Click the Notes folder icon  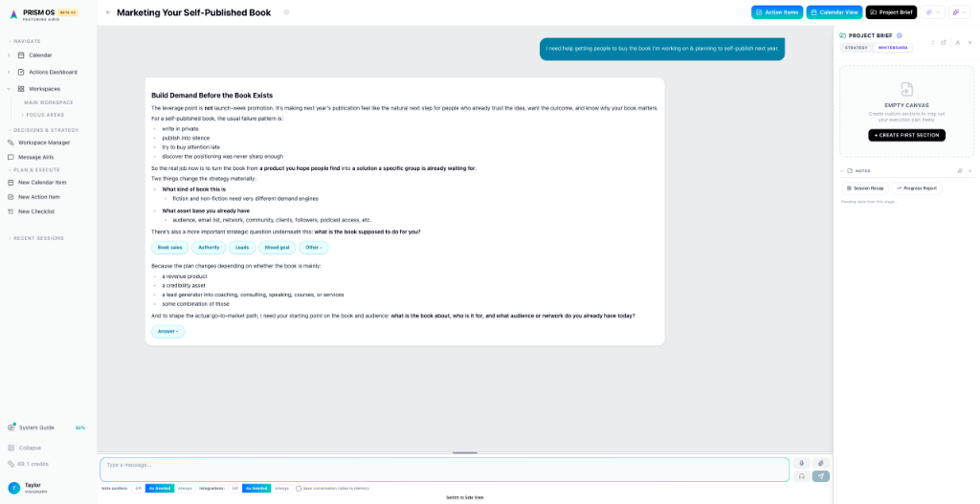click(x=850, y=170)
